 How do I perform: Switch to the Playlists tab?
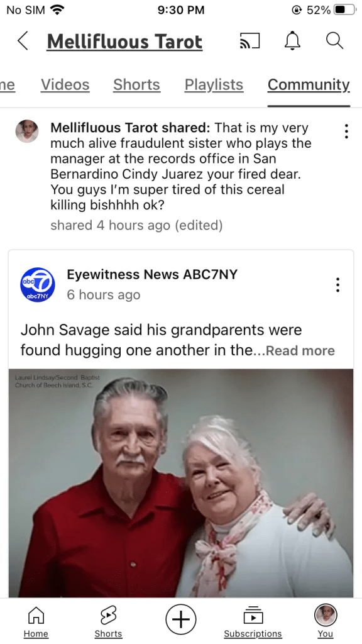point(214,85)
